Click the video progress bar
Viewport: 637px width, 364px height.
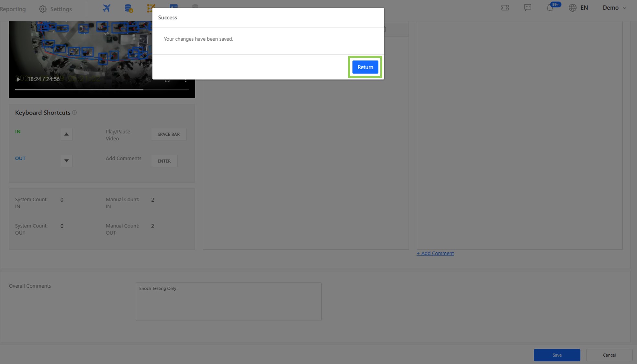click(x=102, y=89)
